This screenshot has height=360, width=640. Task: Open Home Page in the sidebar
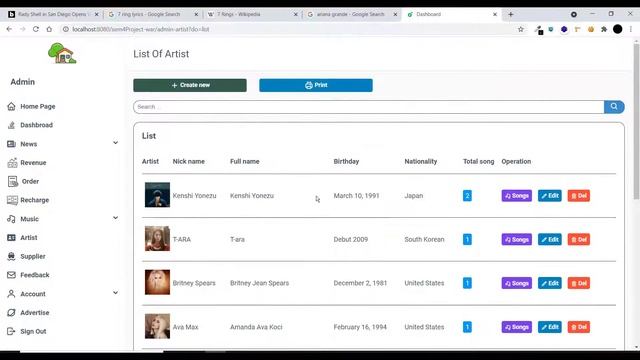pos(37,106)
